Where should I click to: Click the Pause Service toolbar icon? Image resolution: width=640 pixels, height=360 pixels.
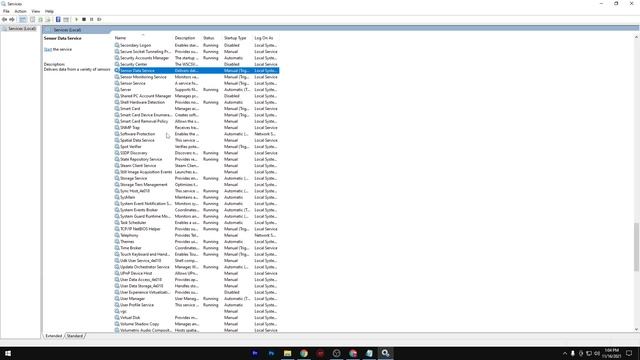pos(91,19)
